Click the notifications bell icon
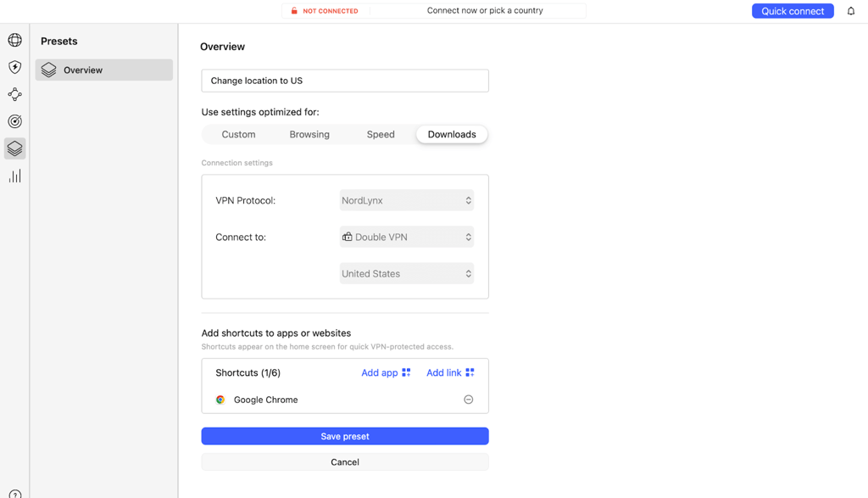The height and width of the screenshot is (498, 868). 851,11
